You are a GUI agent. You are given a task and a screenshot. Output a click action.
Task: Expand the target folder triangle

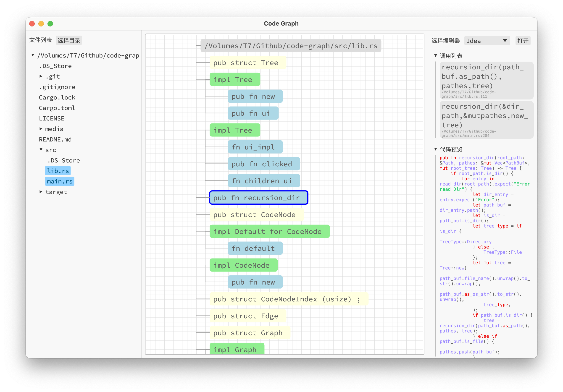tap(41, 192)
